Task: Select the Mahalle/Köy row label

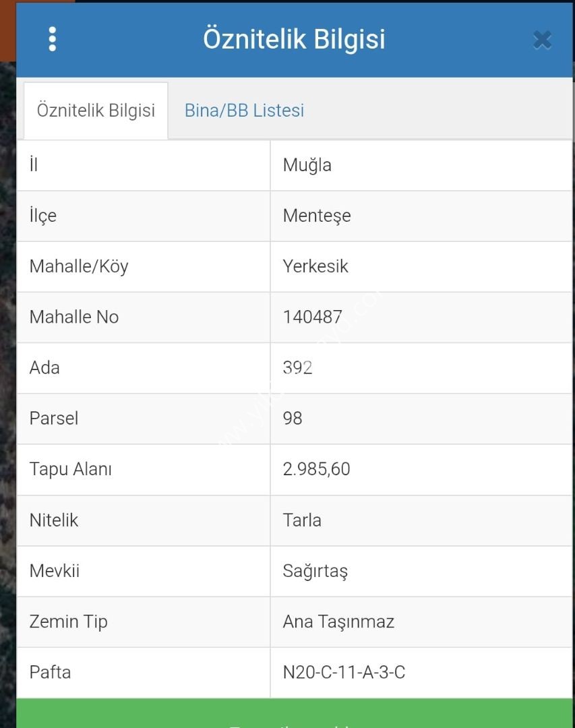Action: pos(78,266)
